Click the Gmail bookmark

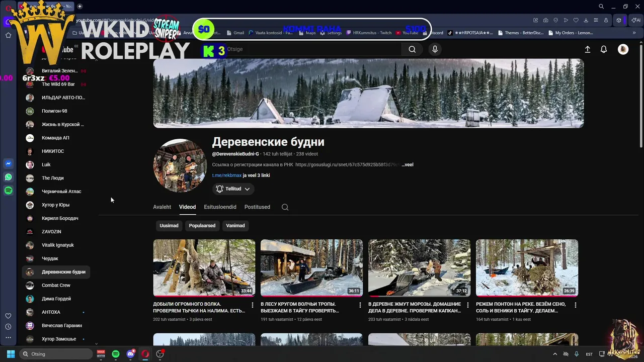235,33
